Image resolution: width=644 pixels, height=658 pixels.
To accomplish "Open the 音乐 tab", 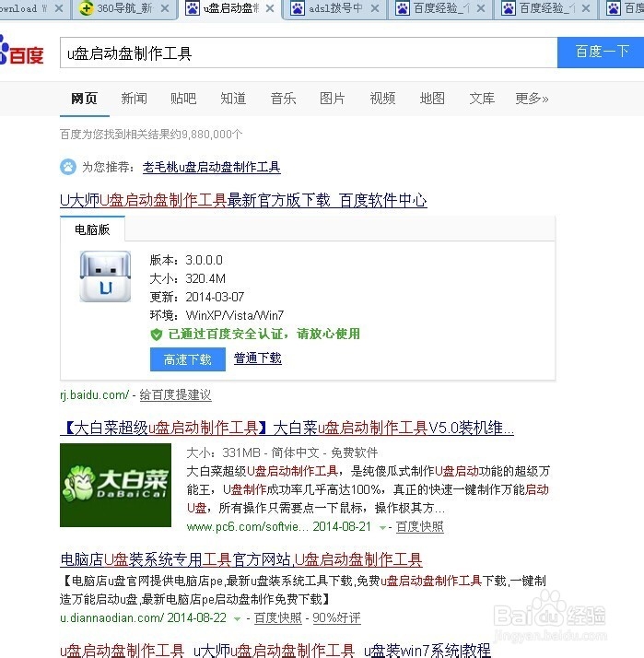I will 283,99.
